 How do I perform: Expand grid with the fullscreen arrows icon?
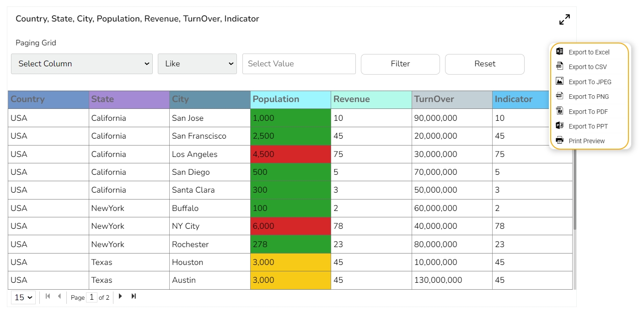pos(564,20)
